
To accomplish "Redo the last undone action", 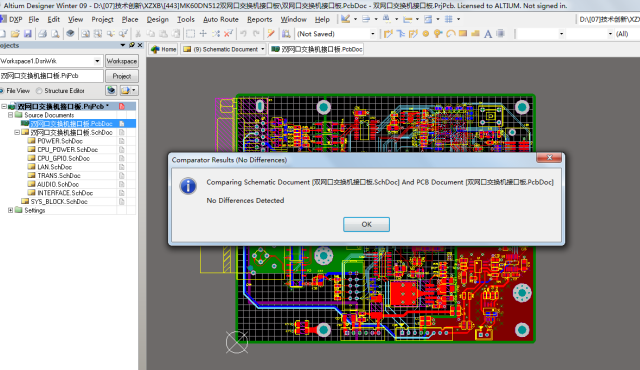I will click(x=256, y=34).
